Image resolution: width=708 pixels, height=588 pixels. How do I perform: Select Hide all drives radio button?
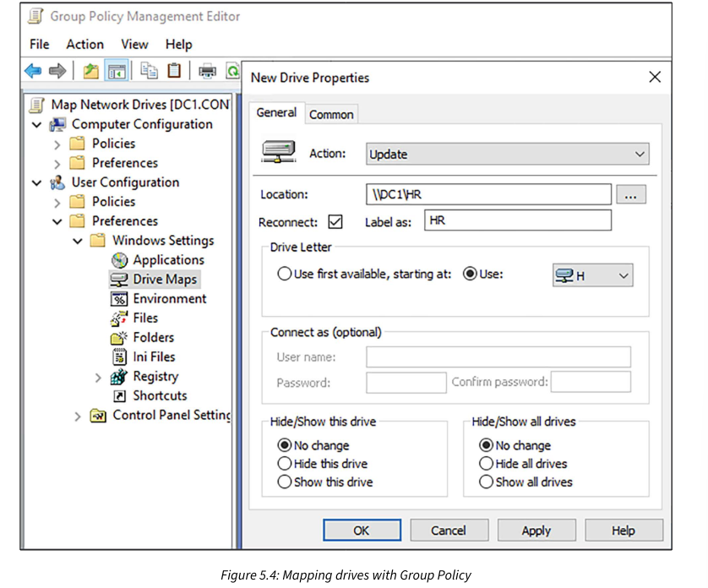point(486,463)
